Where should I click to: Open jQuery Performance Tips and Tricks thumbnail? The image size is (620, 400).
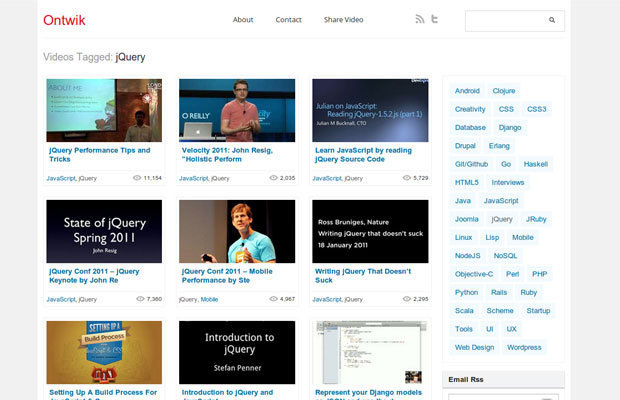tap(104, 110)
